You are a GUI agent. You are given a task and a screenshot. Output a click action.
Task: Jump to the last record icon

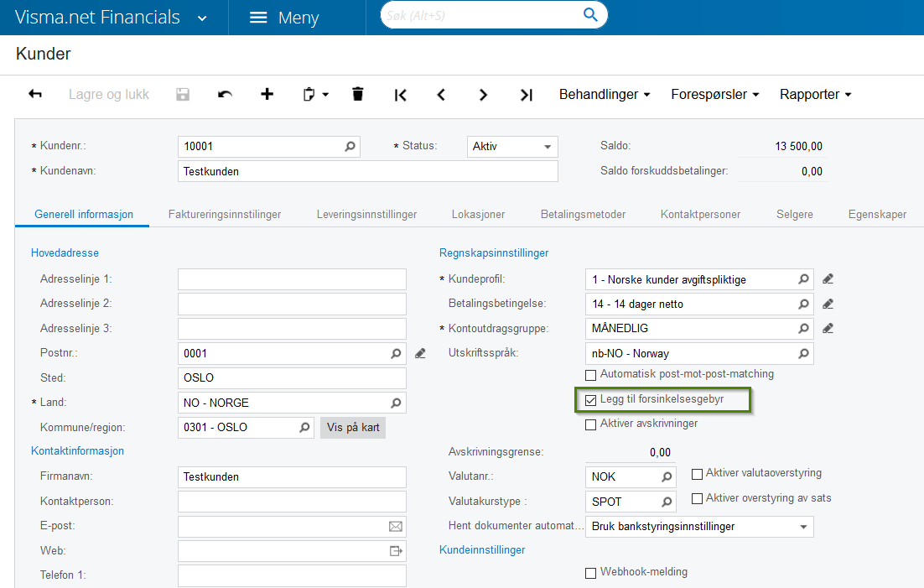(x=526, y=95)
